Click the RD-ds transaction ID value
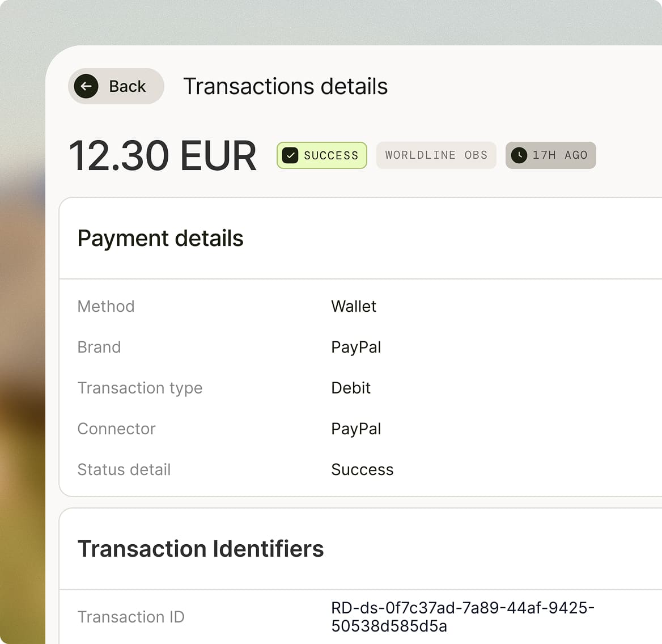The image size is (662, 644). pyautogui.click(x=462, y=617)
